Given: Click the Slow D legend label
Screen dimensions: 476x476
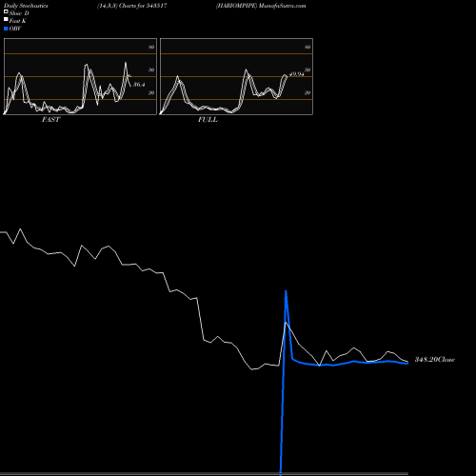Looking at the screenshot, I should 19,13.
